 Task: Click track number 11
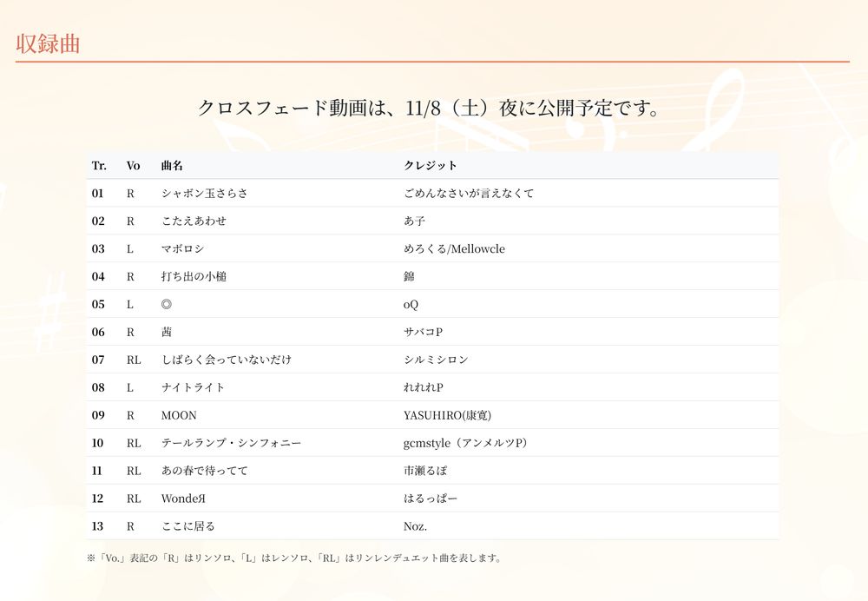(97, 471)
